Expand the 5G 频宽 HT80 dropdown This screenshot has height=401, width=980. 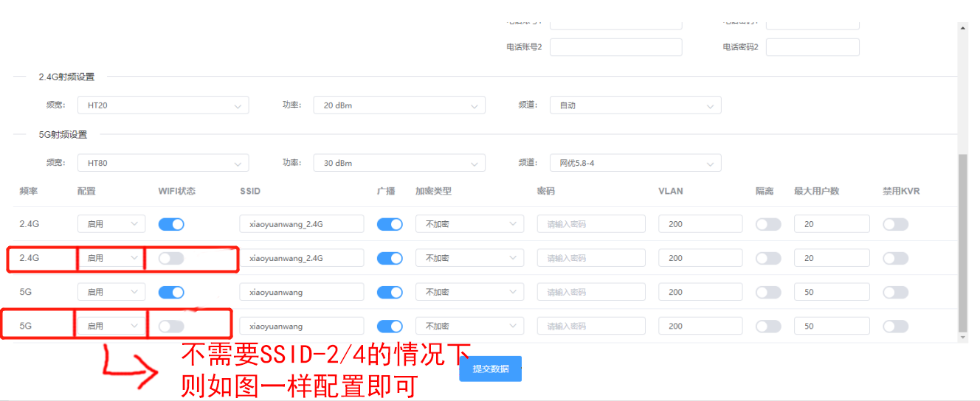(x=163, y=163)
